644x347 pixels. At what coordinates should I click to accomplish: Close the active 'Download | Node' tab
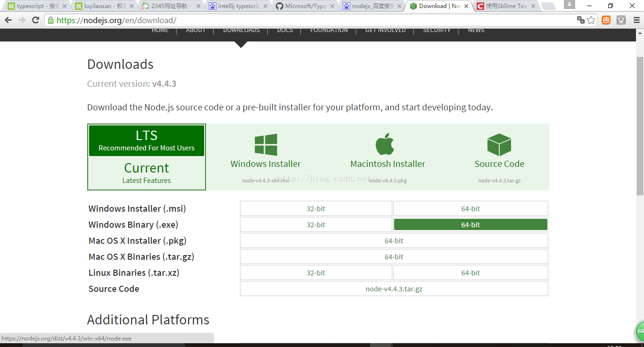point(466,6)
